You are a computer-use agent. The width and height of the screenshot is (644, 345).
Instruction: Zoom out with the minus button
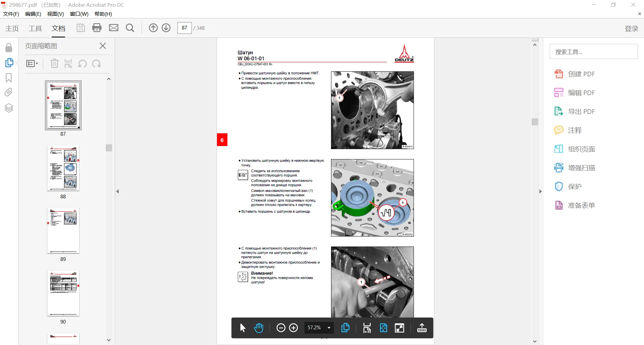[281, 328]
